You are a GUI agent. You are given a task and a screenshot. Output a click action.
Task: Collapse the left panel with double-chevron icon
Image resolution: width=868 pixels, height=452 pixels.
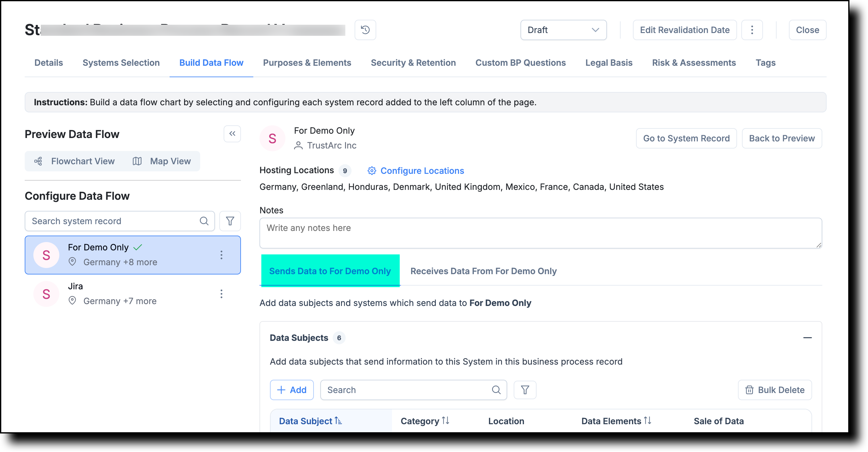click(232, 134)
